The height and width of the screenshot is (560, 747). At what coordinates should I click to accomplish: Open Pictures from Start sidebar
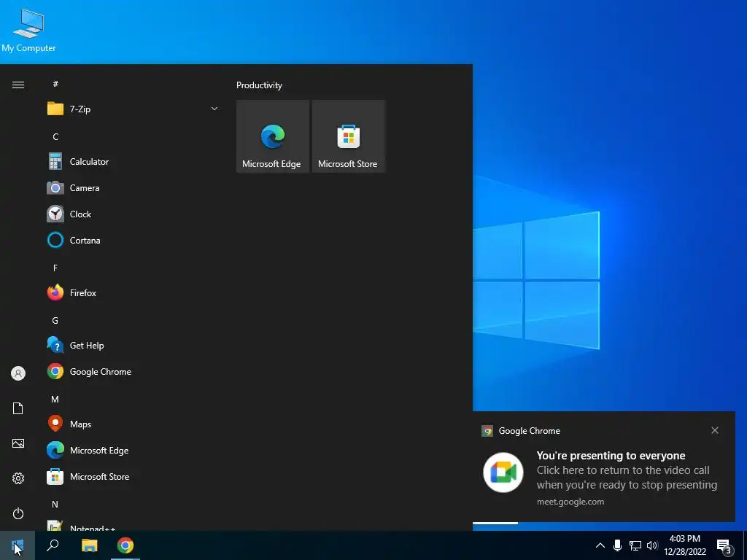point(18,443)
